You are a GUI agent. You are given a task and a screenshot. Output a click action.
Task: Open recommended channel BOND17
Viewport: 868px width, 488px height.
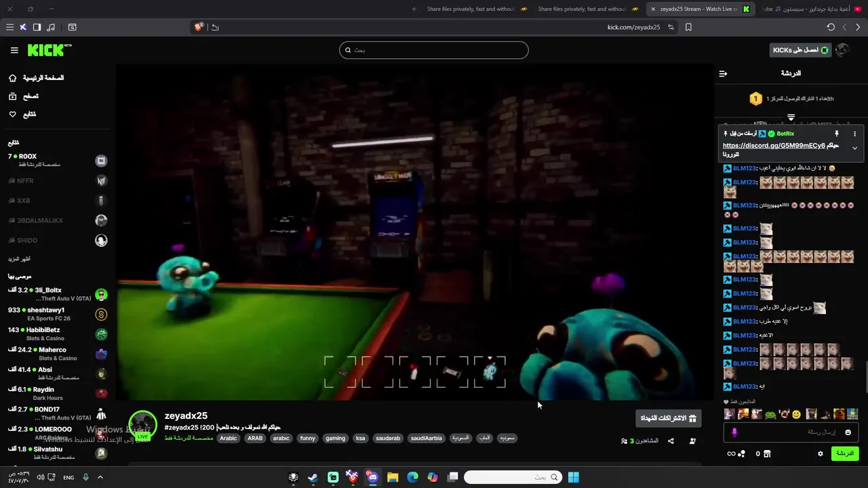58,413
